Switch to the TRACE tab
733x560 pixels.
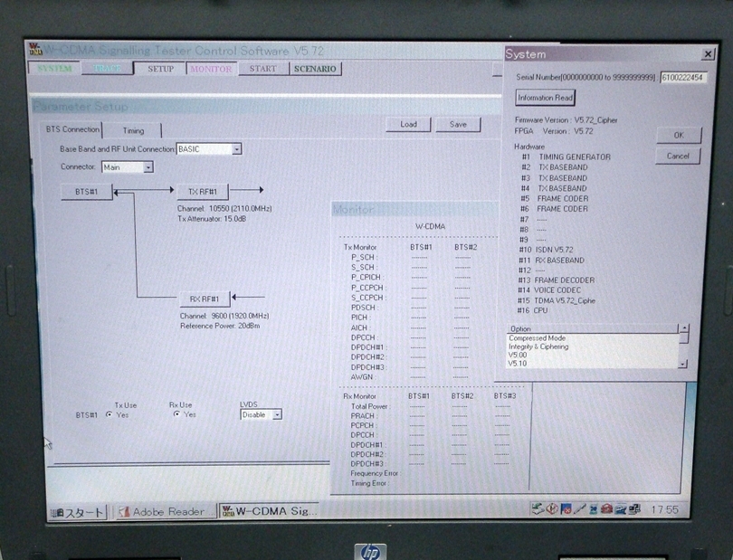click(107, 69)
